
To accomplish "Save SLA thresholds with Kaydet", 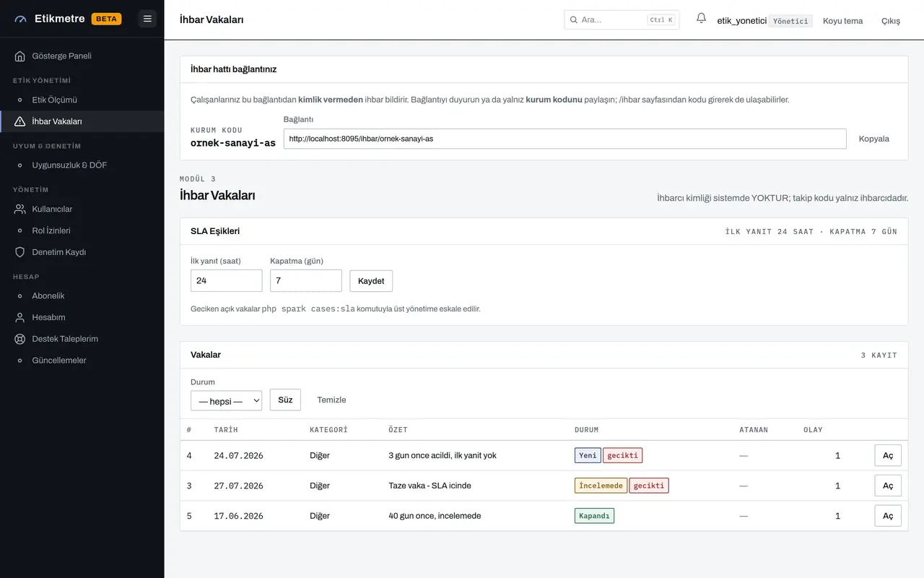I will click(x=371, y=281).
